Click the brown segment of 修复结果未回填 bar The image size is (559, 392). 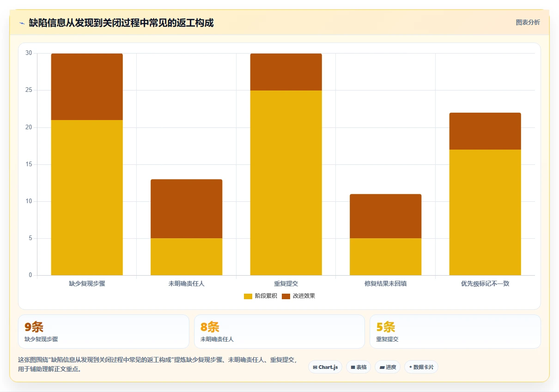click(385, 216)
